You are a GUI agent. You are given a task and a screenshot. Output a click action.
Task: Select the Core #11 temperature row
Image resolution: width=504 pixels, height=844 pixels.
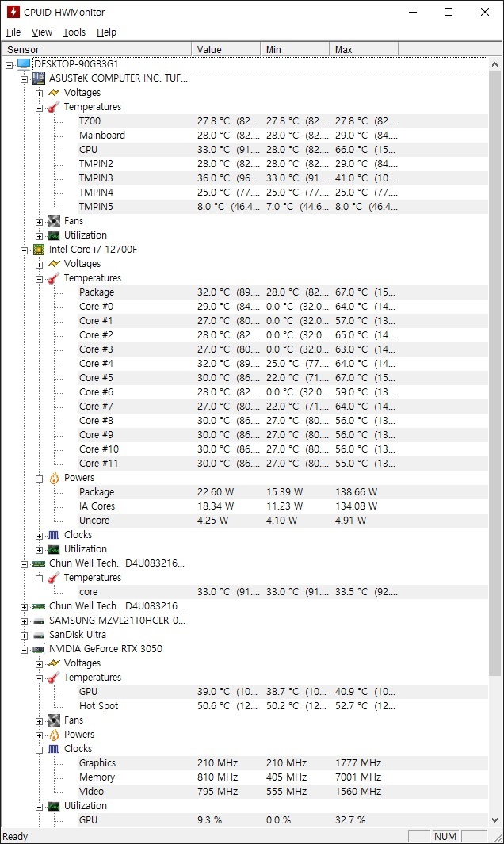pyautogui.click(x=282, y=464)
